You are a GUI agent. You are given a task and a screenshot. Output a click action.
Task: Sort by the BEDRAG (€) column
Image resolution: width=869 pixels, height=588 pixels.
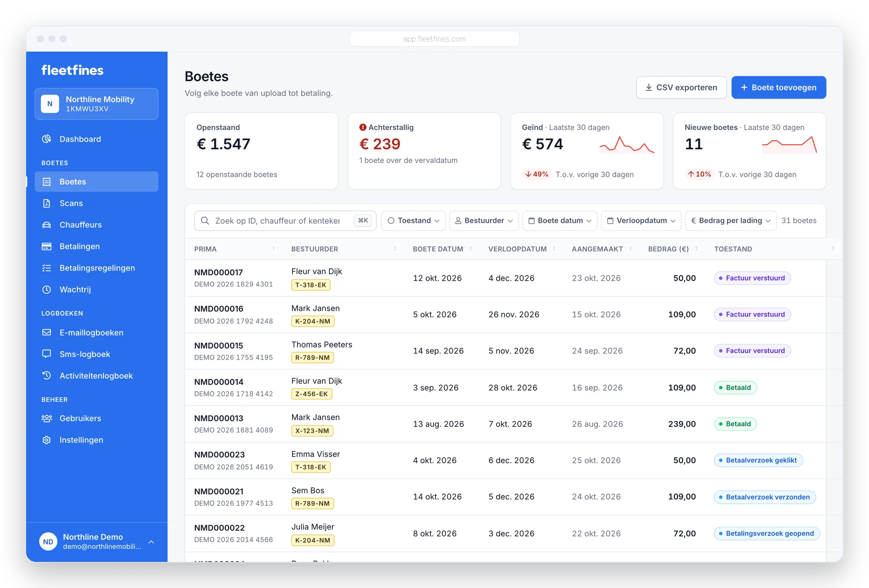point(668,249)
